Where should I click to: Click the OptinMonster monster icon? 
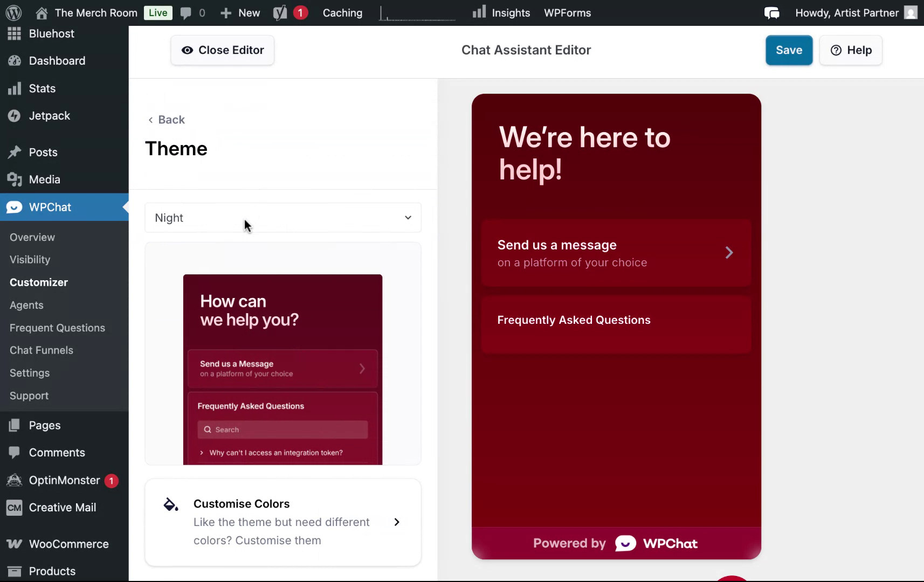pyautogui.click(x=13, y=480)
